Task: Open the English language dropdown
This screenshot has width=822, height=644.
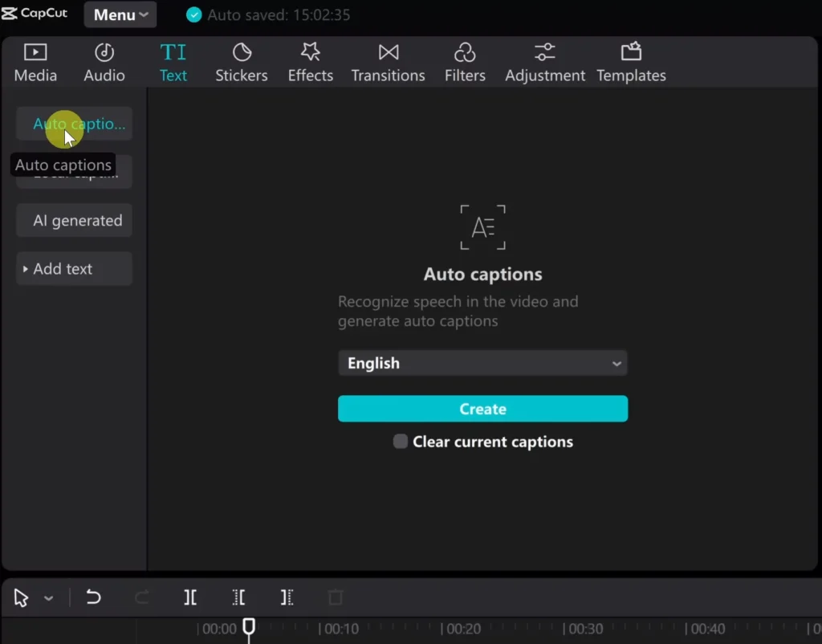Action: 482,363
